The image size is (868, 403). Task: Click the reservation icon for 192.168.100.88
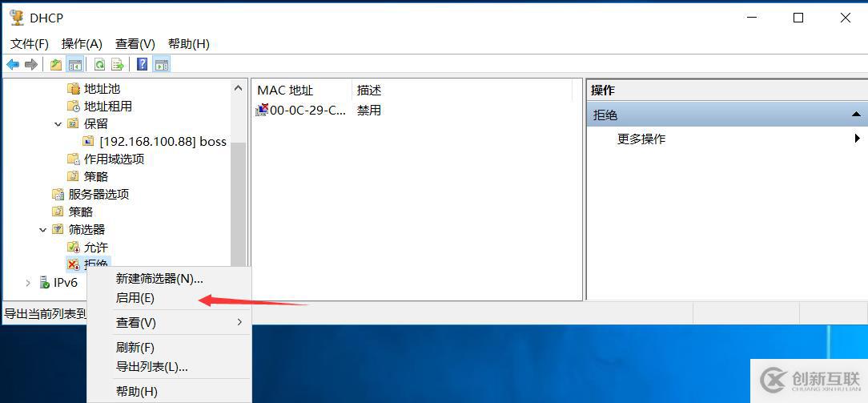tap(89, 141)
